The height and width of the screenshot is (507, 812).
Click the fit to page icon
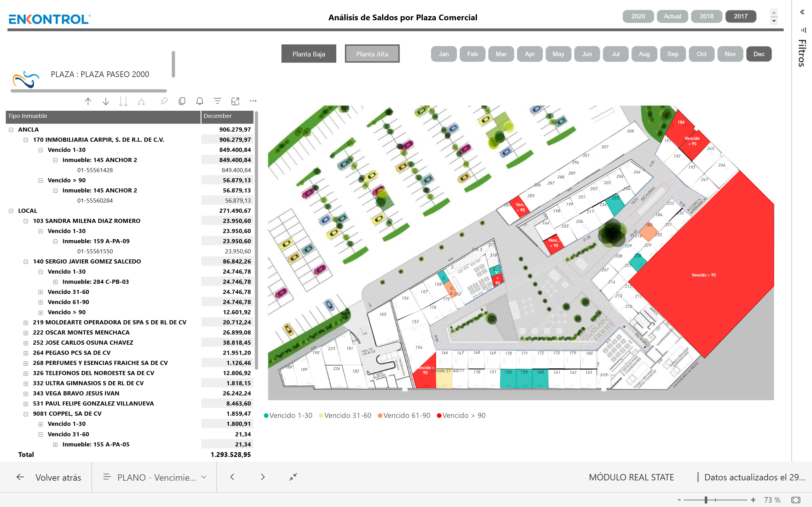tap(796, 500)
